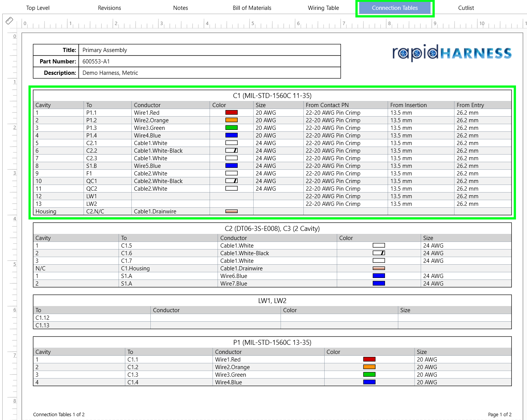This screenshot has width=527, height=420.
Task: Click the Title field value Primary Assembly
Action: 105,50
